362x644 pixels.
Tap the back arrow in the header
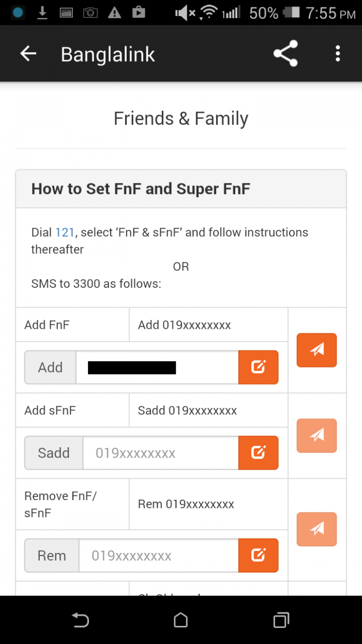click(x=28, y=54)
